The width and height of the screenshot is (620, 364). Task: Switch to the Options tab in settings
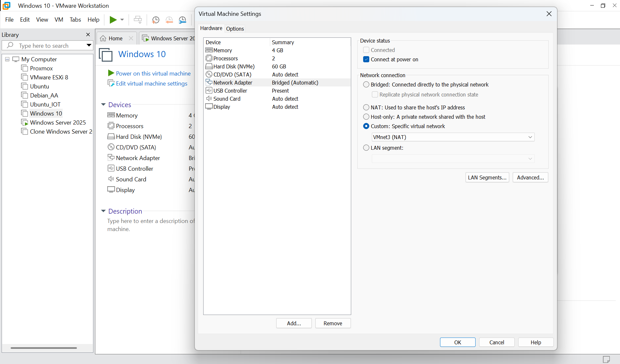pos(235,29)
